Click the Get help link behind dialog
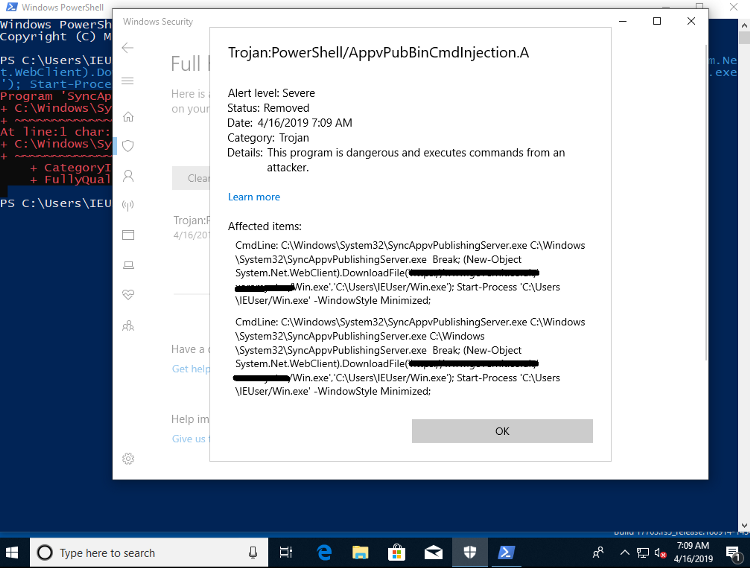 pos(191,368)
